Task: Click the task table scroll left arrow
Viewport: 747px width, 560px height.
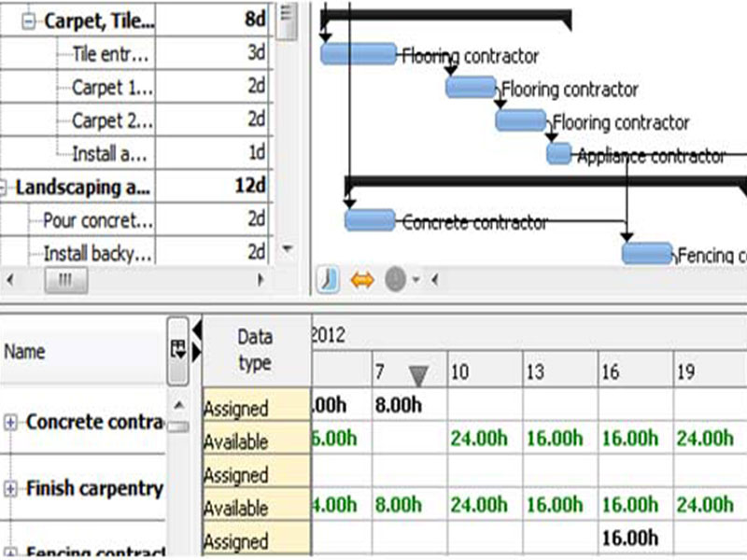Action: pyautogui.click(x=10, y=280)
